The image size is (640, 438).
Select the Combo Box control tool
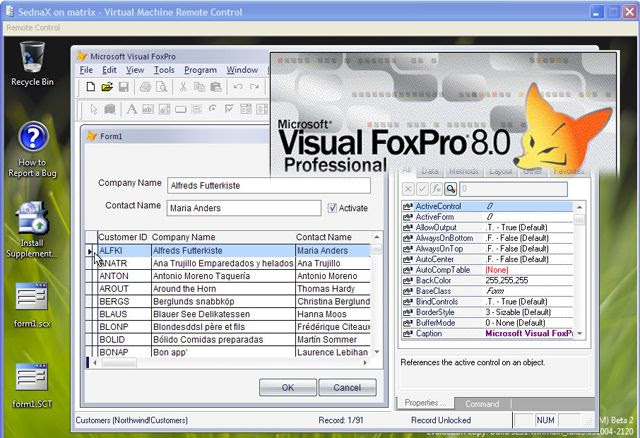[246, 109]
